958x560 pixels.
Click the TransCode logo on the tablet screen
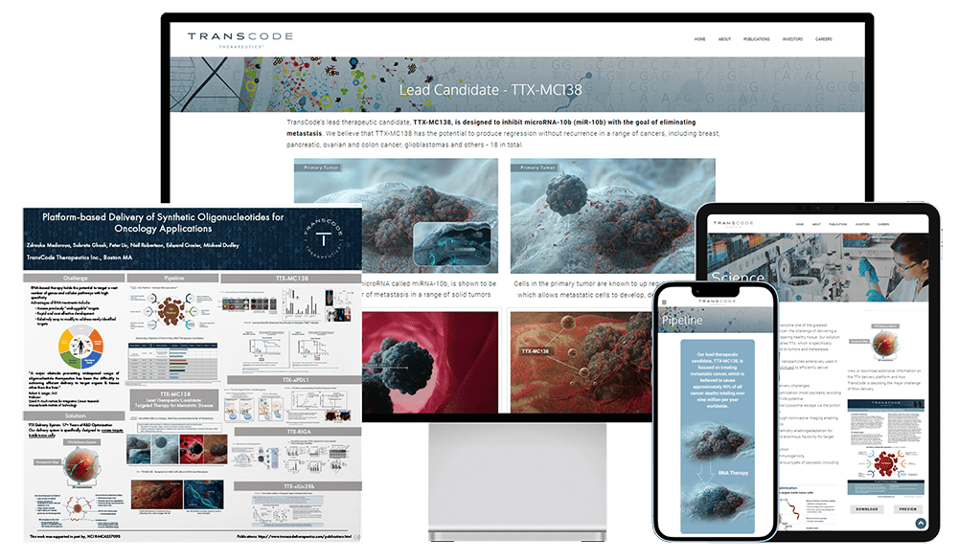[x=734, y=221]
